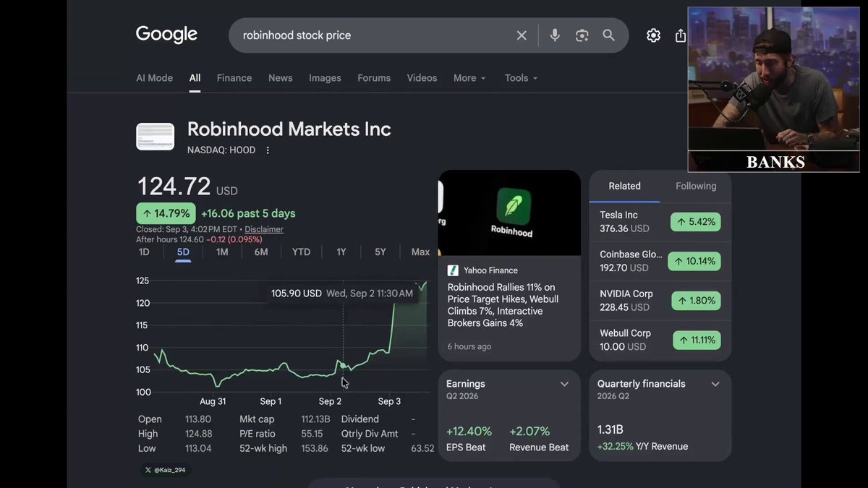Switch to AI Mode tab
The height and width of the screenshot is (488, 868).
[154, 78]
